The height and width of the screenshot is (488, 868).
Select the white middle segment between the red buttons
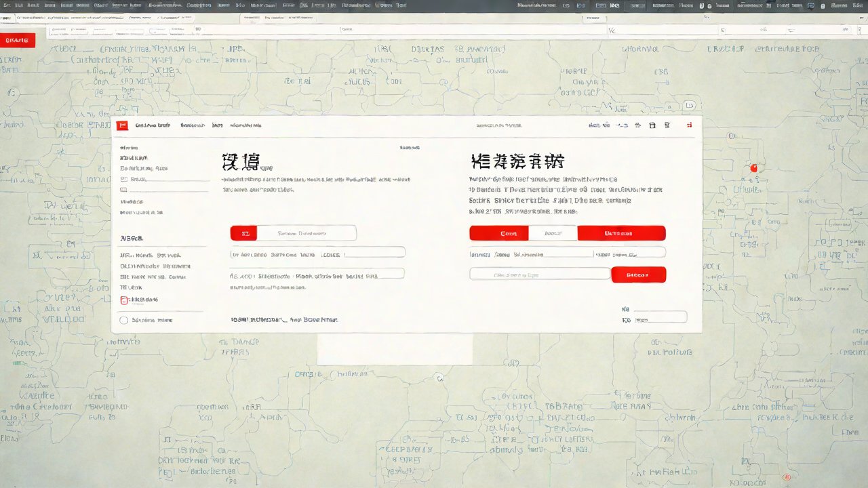(553, 233)
